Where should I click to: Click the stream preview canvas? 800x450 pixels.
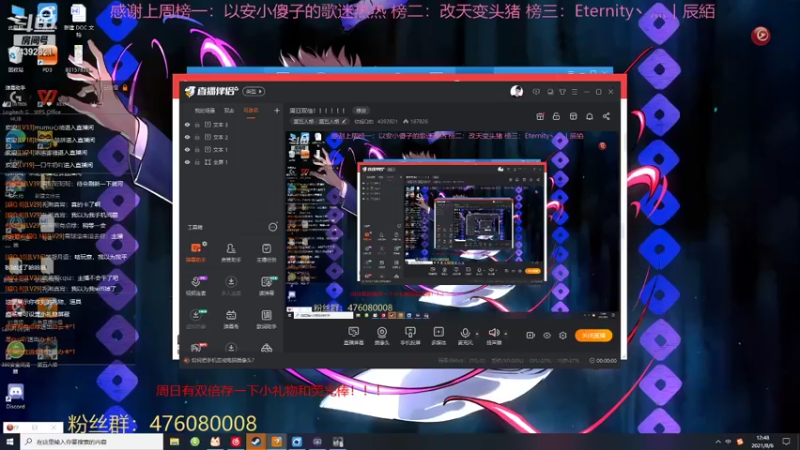[452, 226]
